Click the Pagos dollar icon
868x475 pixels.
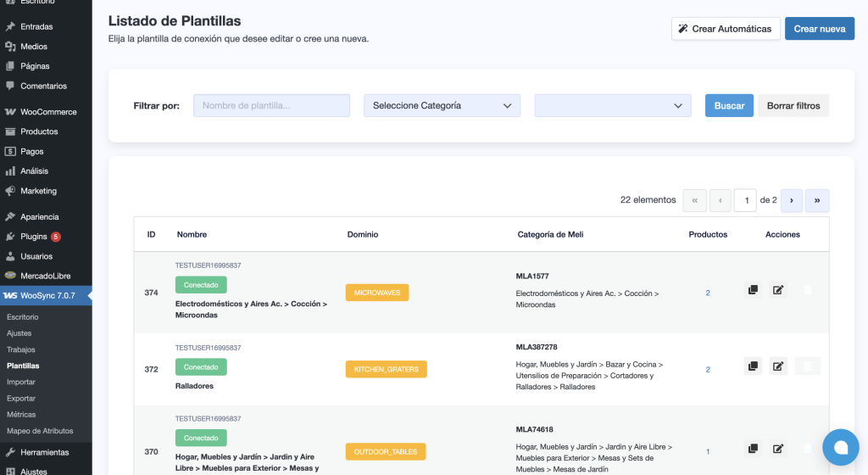point(10,151)
